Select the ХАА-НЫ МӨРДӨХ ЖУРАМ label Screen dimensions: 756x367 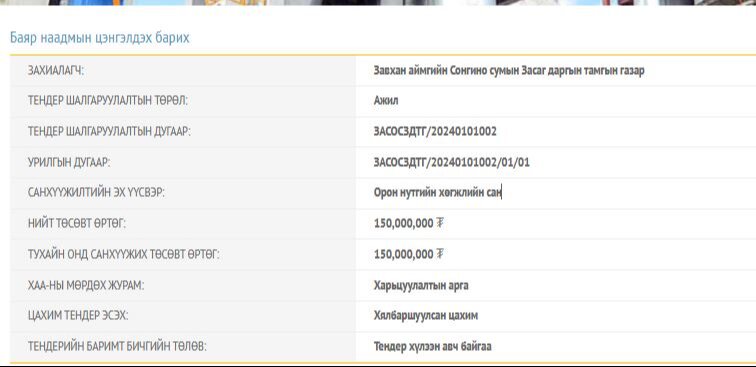86,285
